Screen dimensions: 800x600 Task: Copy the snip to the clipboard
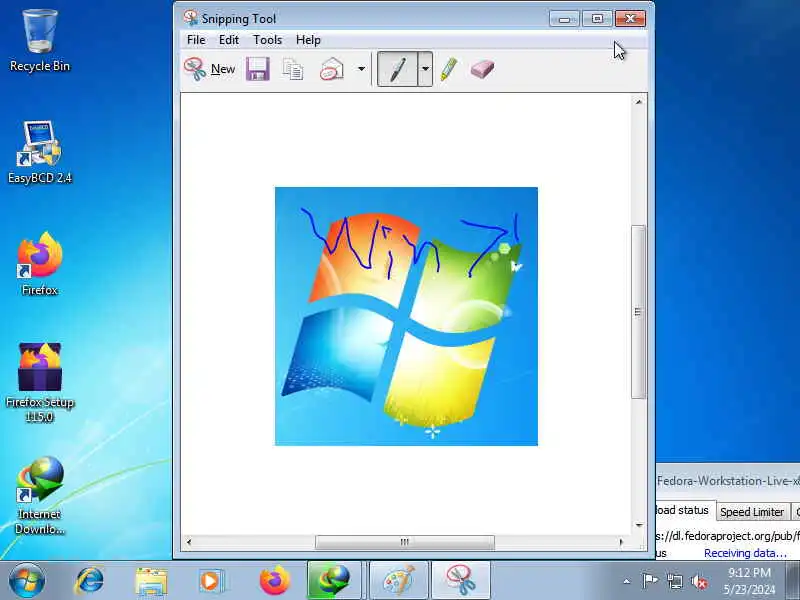coord(293,69)
